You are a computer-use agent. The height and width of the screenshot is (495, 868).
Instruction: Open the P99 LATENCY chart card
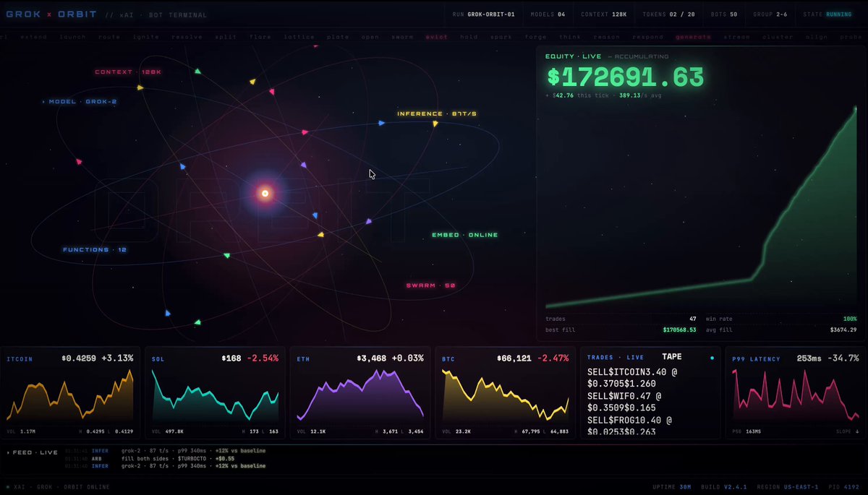click(796, 392)
